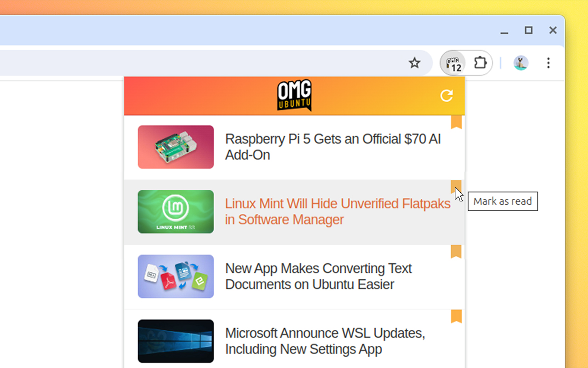The width and height of the screenshot is (588, 368).
Task: Mark the converting documents article as read
Action: pyautogui.click(x=456, y=251)
